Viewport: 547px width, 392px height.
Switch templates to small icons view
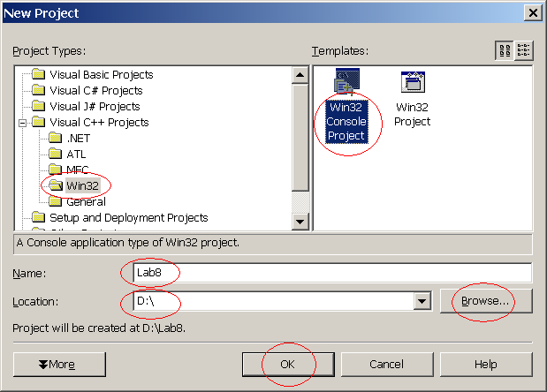pos(523,50)
